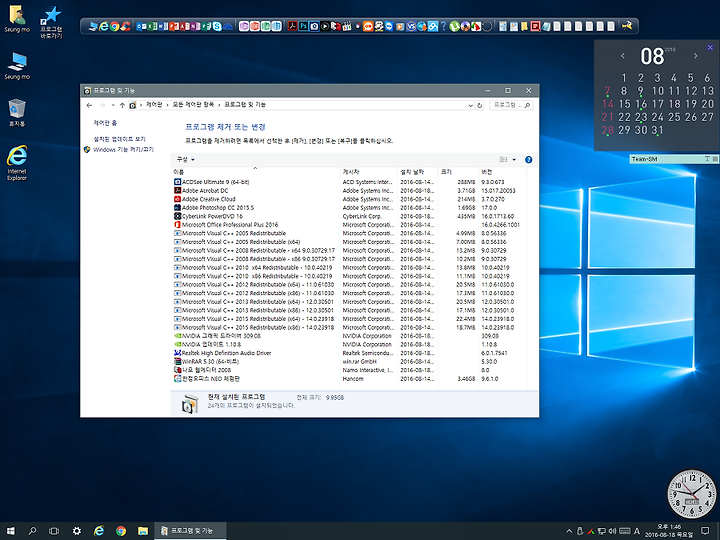Launch Adobe Acrobat from the top dock
This screenshot has width=720, height=540.
tap(292, 26)
